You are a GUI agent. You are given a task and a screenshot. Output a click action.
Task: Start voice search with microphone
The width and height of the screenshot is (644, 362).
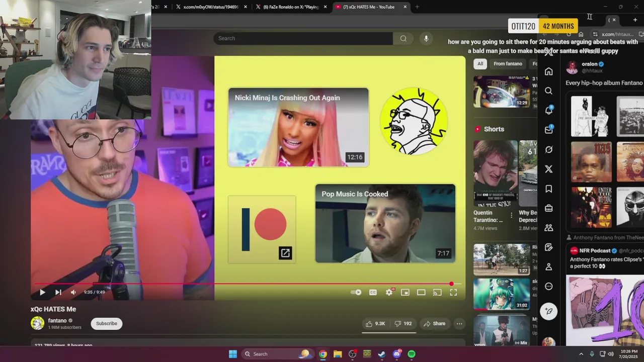click(426, 38)
